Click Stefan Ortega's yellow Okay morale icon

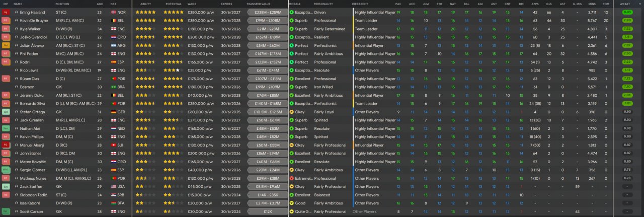(292, 112)
